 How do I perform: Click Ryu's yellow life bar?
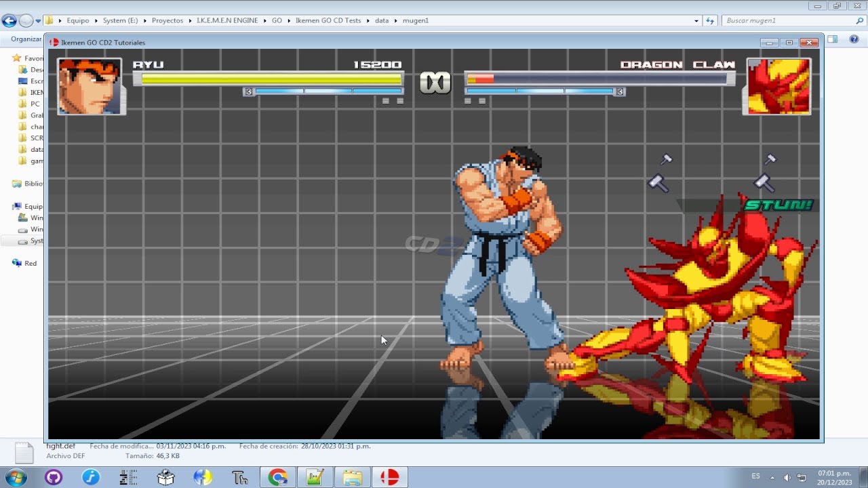coord(271,79)
